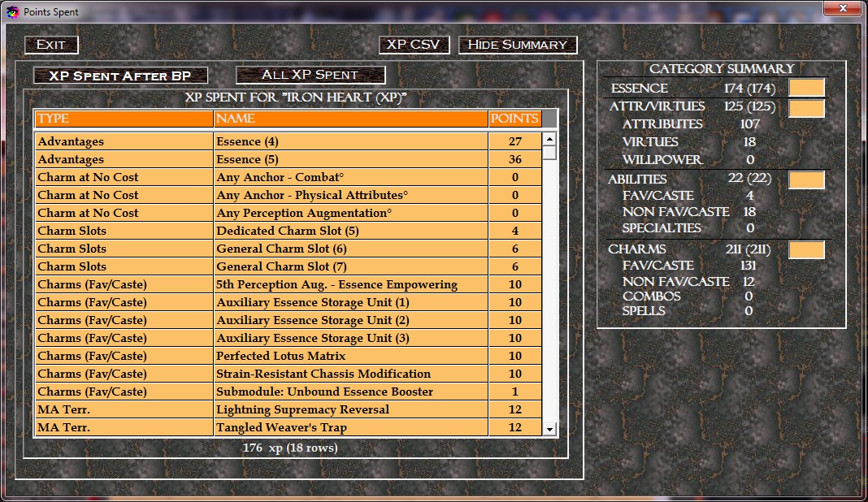The height and width of the screenshot is (502, 868).
Task: Click the list scroll up arrow
Action: (x=549, y=139)
